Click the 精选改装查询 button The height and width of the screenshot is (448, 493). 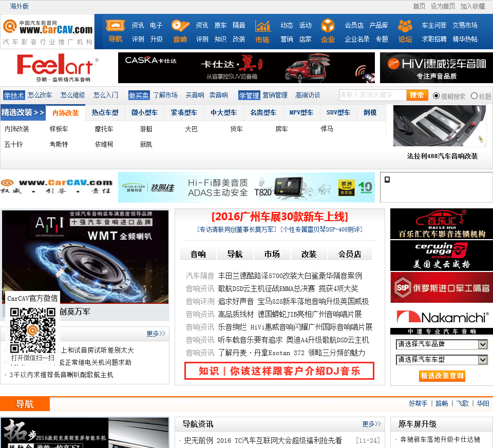pyautogui.click(x=442, y=376)
